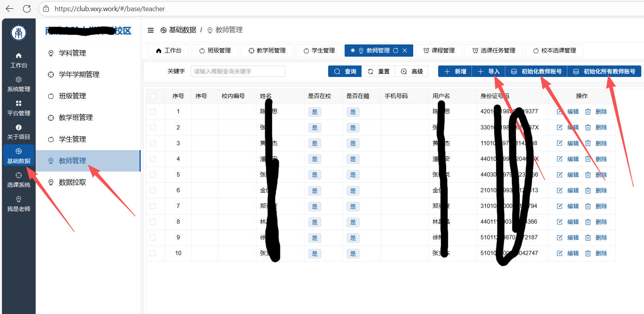644x314 pixels.
Task: Click the browser reload icon
Action: [27, 8]
